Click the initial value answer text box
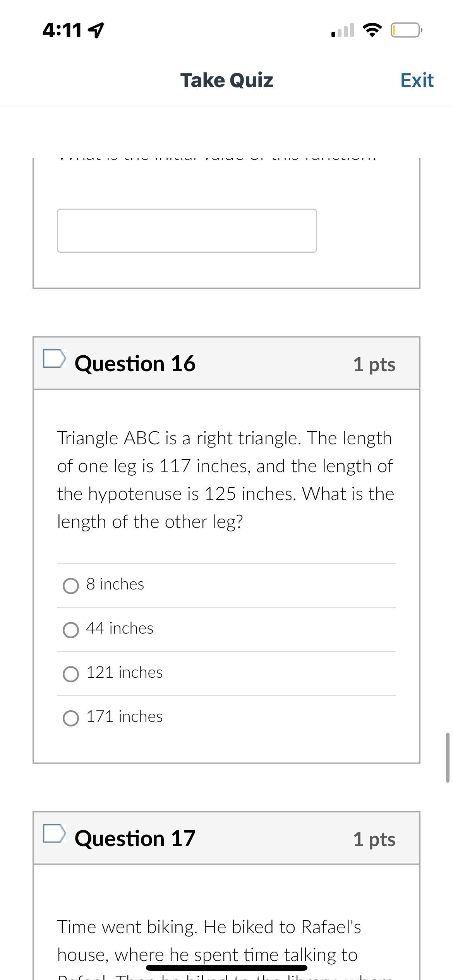Screen dimensions: 453x980 click(x=187, y=231)
